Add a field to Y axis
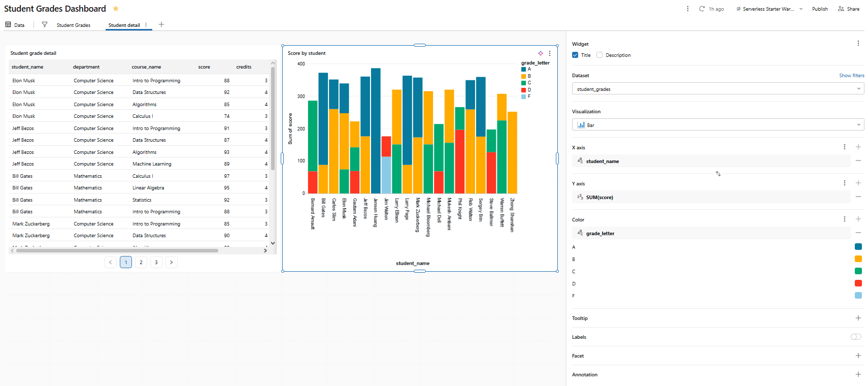 [858, 183]
